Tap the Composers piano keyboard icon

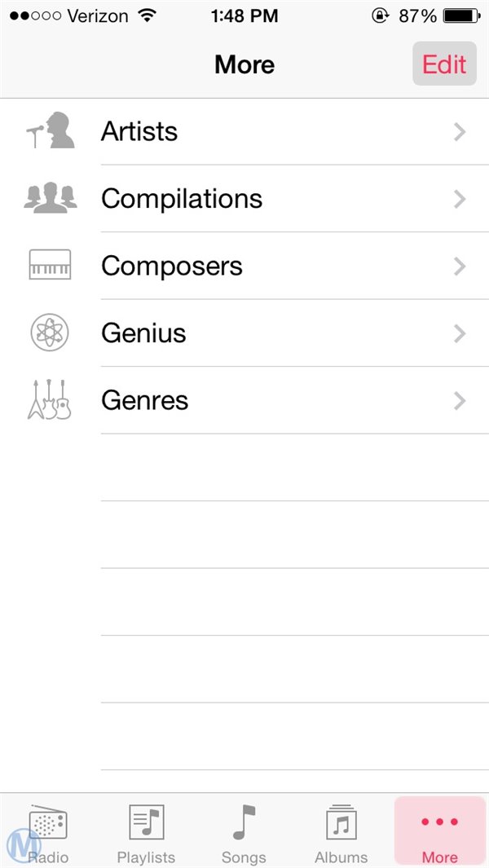tap(50, 266)
